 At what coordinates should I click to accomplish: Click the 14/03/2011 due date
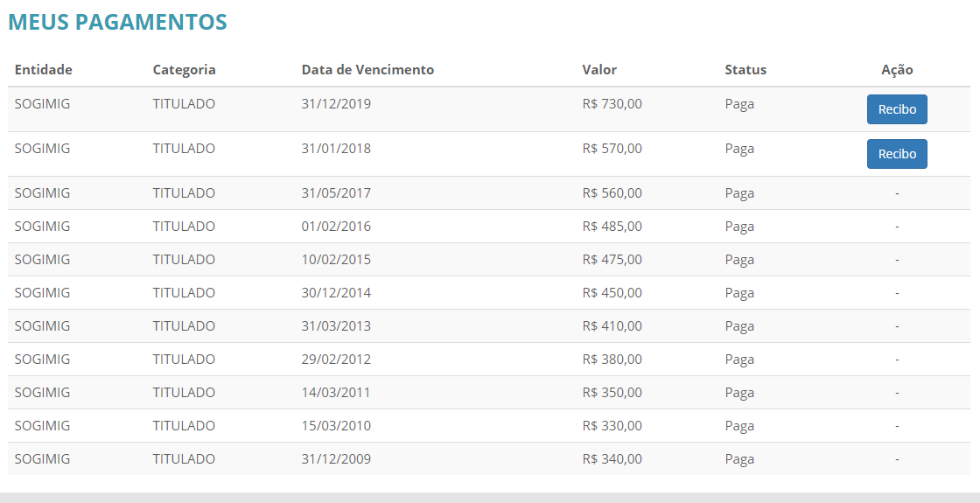(x=336, y=393)
